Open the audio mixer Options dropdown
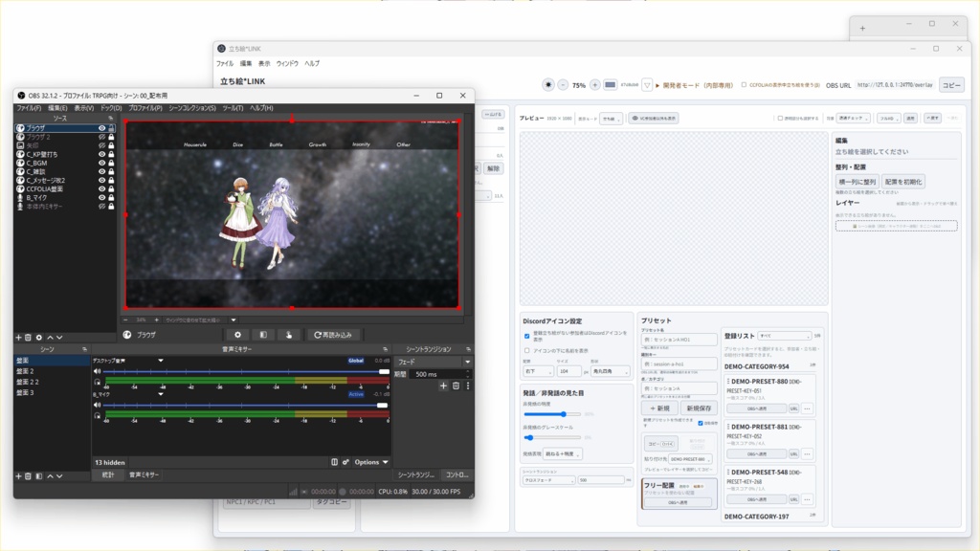This screenshot has height=551, width=980. 371,462
